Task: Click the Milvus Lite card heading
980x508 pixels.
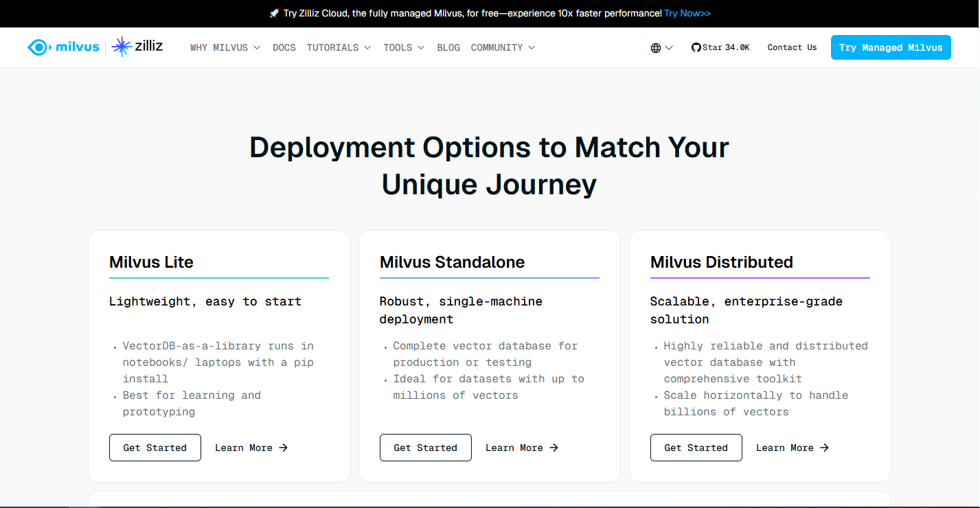Action: 151,262
